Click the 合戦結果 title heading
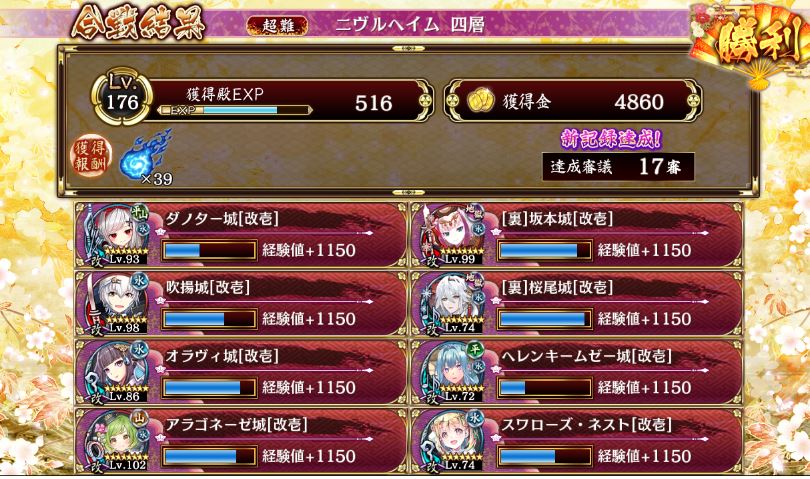Screen dimensions: 810x479 (x=138, y=24)
